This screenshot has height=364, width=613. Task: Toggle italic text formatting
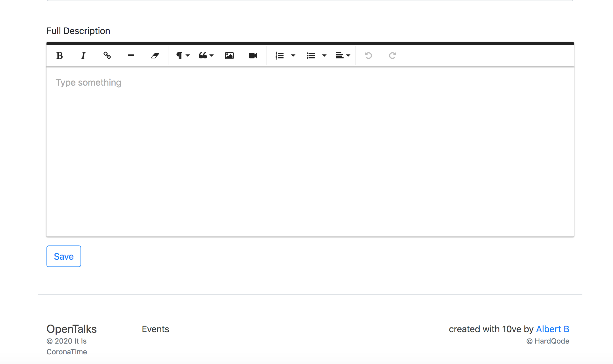tap(83, 56)
